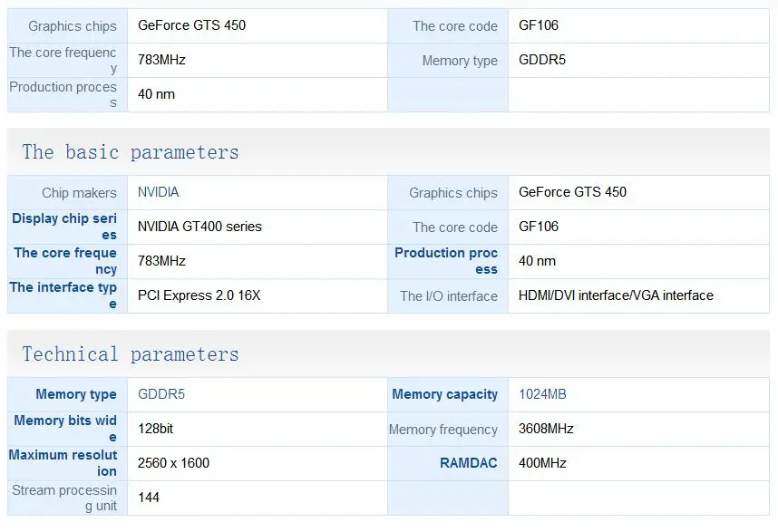Viewport: 778px width, 532px height.
Task: Click the 1024MB memory capacity value
Action: 542,394
